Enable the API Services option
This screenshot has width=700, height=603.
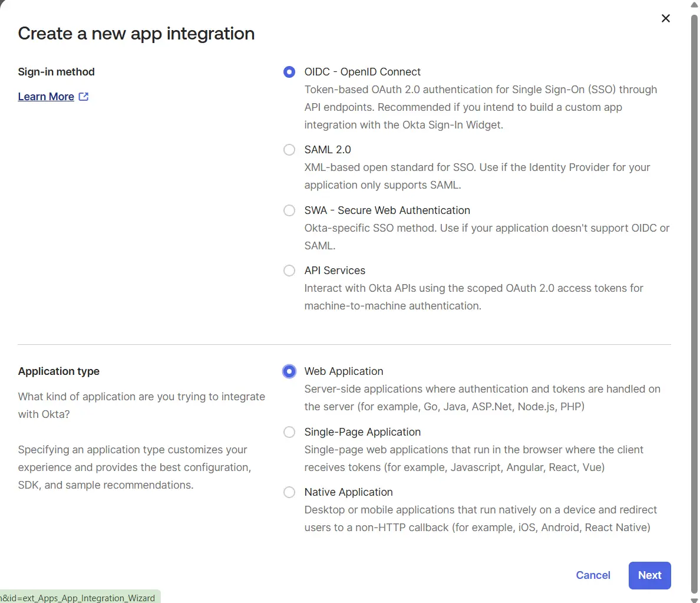coord(289,271)
